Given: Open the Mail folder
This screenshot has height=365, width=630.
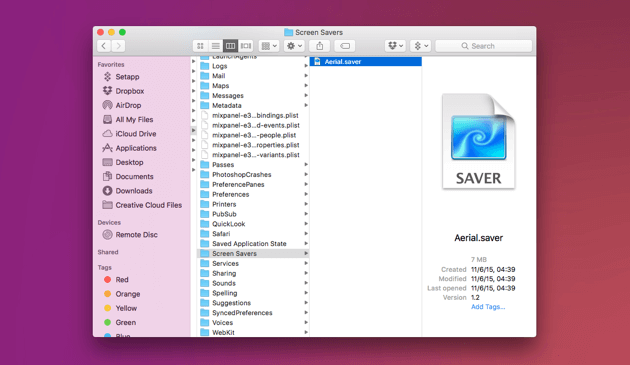Looking at the screenshot, I should 253,76.
